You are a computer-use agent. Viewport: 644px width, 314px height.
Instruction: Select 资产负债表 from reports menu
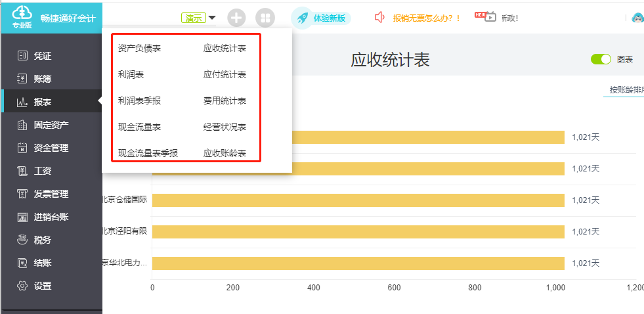coord(139,49)
